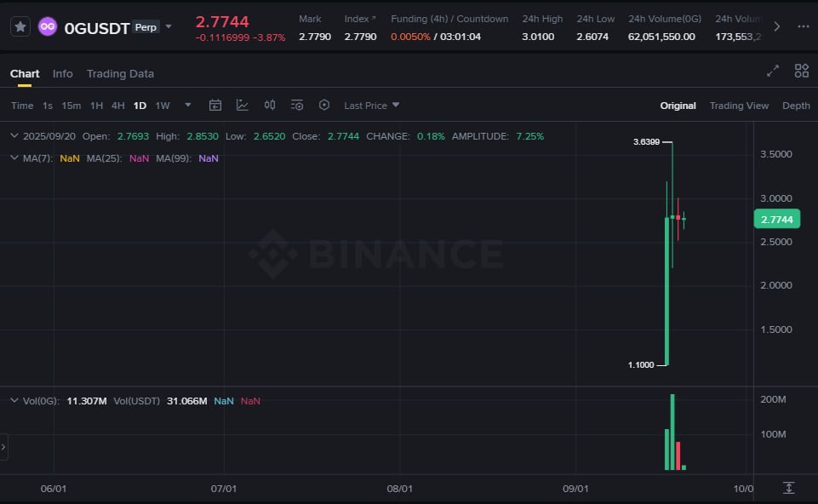Collapse the MA indicator row chevron
This screenshot has height=504, width=818.
point(14,157)
